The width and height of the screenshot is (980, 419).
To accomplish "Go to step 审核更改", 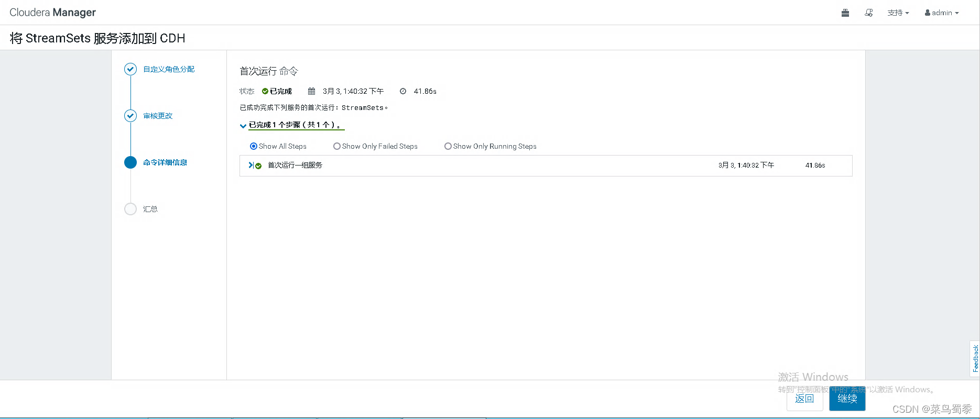I will tap(158, 116).
